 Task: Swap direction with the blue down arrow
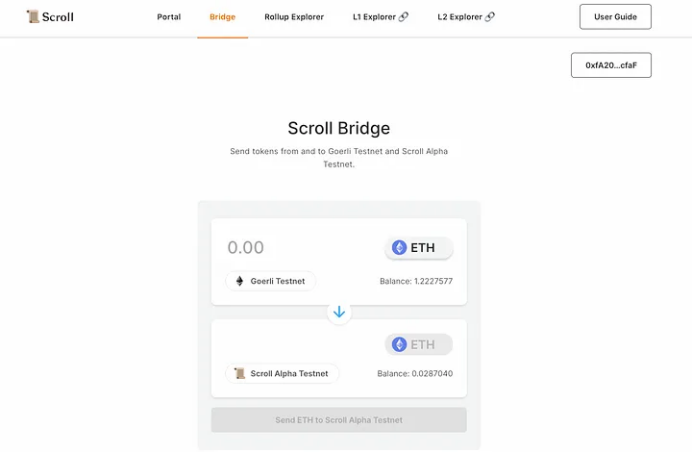(339, 312)
